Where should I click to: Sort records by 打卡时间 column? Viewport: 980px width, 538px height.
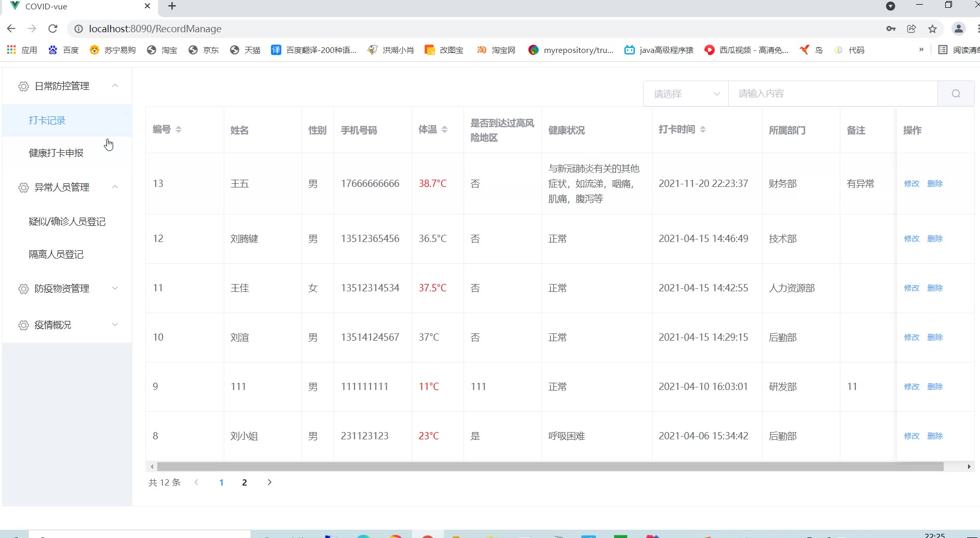click(702, 129)
